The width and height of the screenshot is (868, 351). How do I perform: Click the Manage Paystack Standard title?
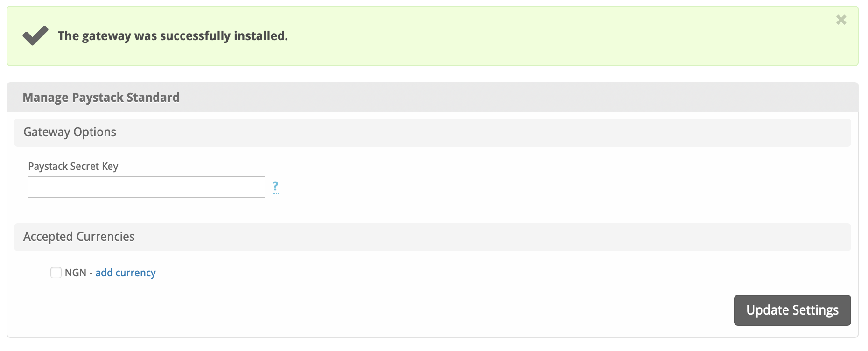coord(101,97)
